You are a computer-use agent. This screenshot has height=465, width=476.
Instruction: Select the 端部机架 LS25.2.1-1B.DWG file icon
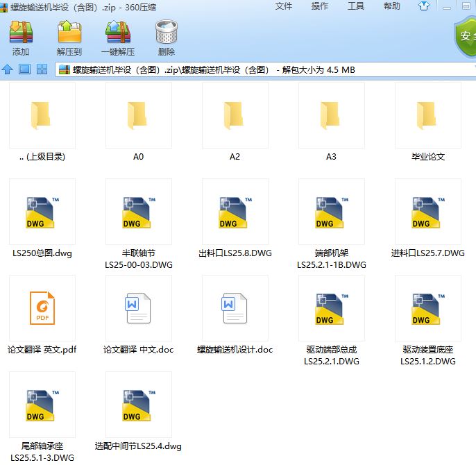pyautogui.click(x=332, y=212)
